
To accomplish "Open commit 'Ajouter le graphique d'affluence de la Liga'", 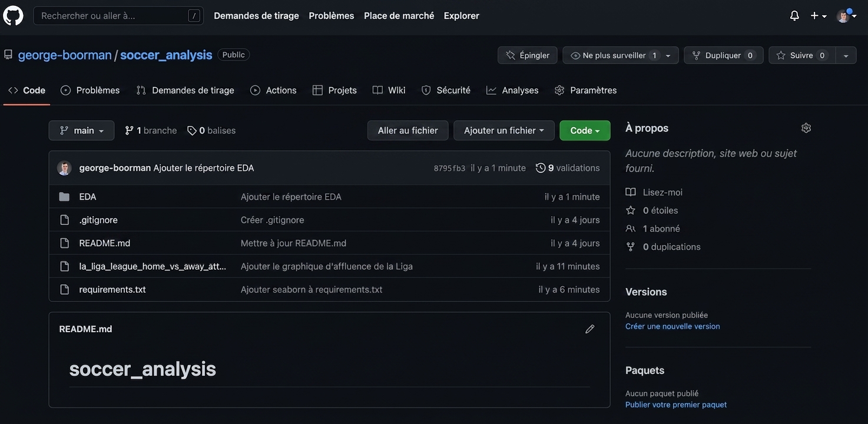I will (x=327, y=266).
